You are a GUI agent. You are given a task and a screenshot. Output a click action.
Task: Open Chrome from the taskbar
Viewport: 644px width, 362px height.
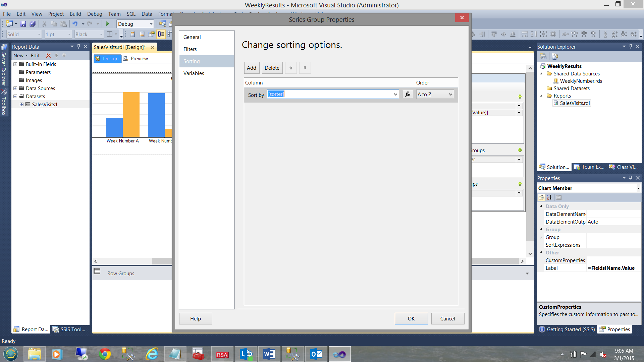coord(105,354)
